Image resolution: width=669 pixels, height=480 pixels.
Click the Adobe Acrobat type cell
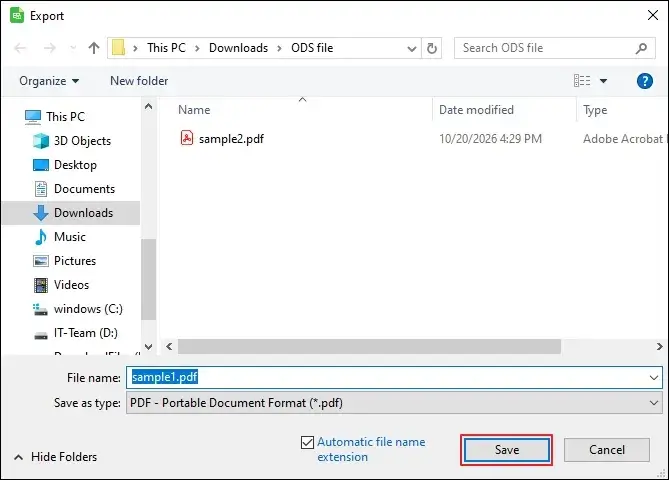pyautogui.click(x=623, y=139)
